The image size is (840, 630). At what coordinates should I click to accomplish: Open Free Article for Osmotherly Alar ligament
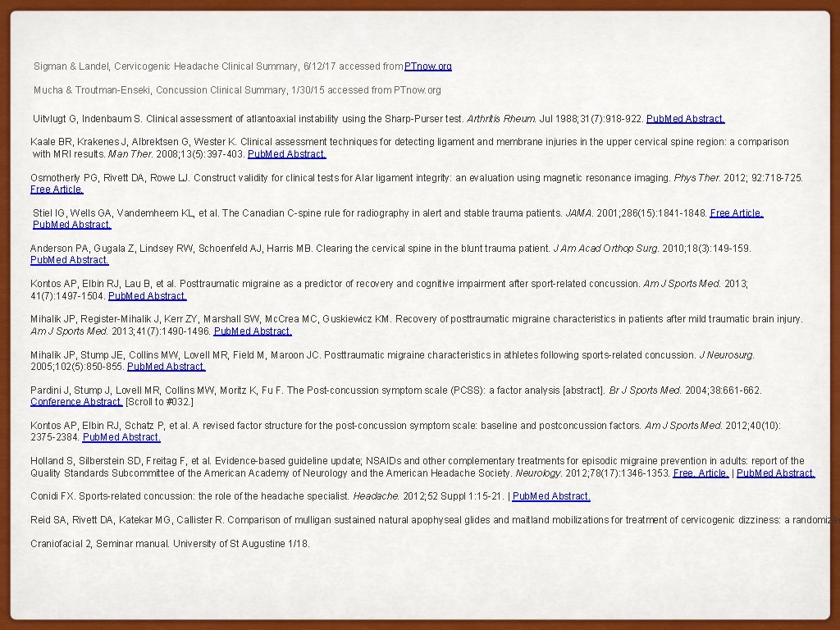[57, 189]
